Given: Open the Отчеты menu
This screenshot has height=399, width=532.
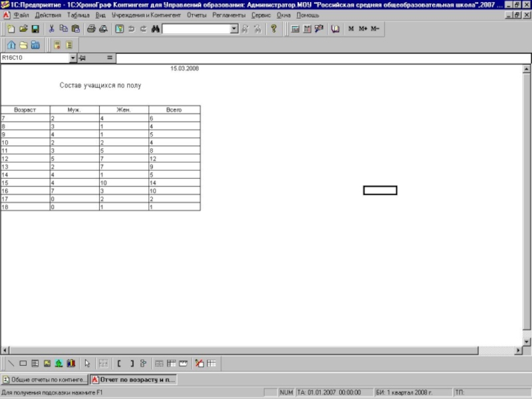Looking at the screenshot, I should click(196, 15).
